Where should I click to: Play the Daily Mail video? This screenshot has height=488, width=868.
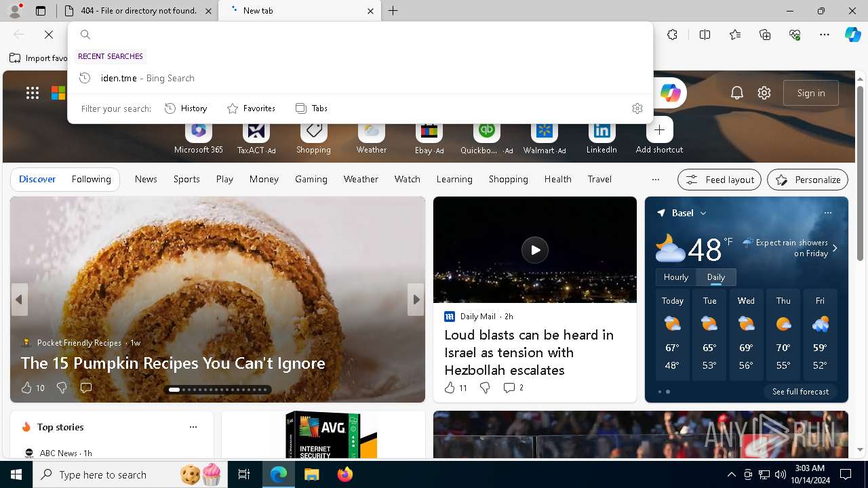(535, 250)
